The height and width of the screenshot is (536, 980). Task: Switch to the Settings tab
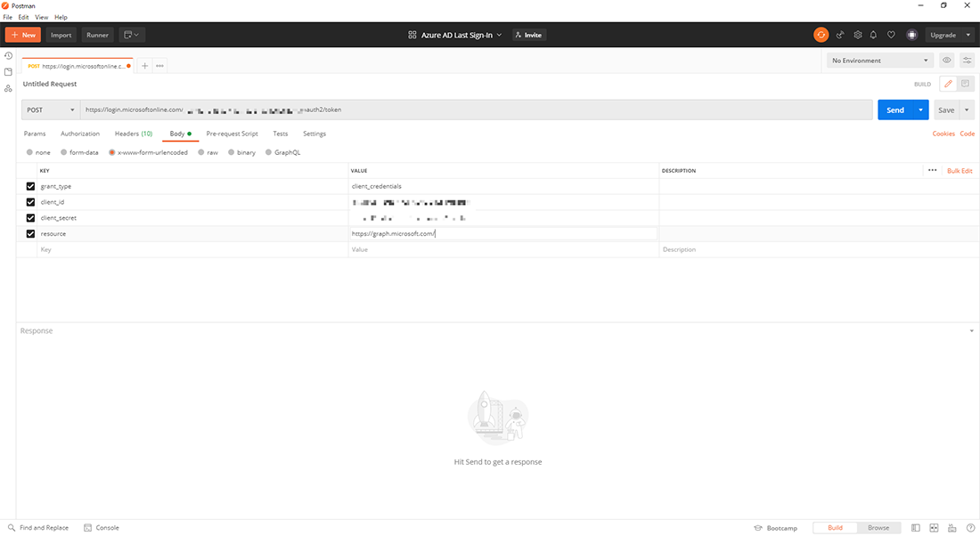click(x=314, y=134)
